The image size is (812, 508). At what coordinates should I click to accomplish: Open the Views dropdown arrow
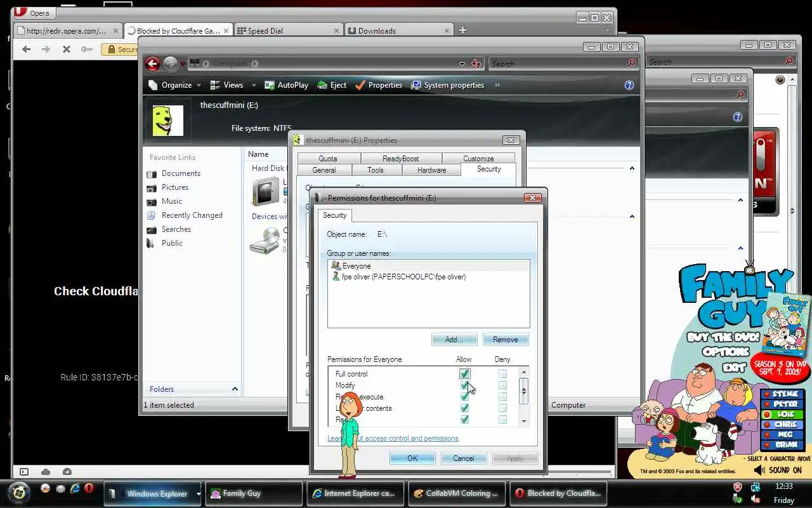click(x=254, y=85)
